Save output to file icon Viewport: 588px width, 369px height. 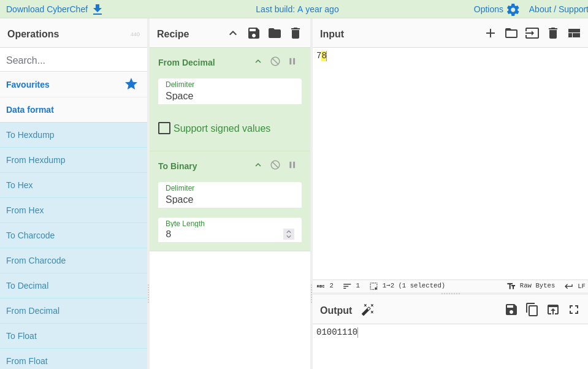point(511,310)
